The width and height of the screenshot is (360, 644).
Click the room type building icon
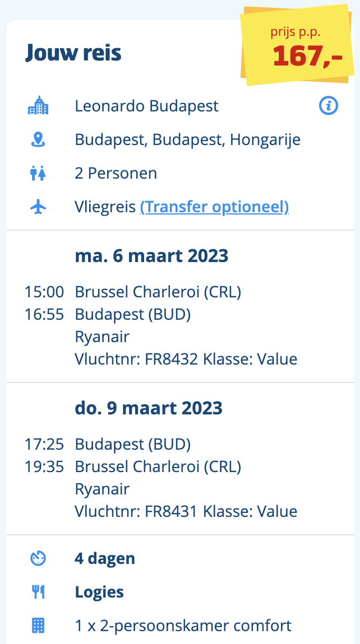click(x=38, y=626)
